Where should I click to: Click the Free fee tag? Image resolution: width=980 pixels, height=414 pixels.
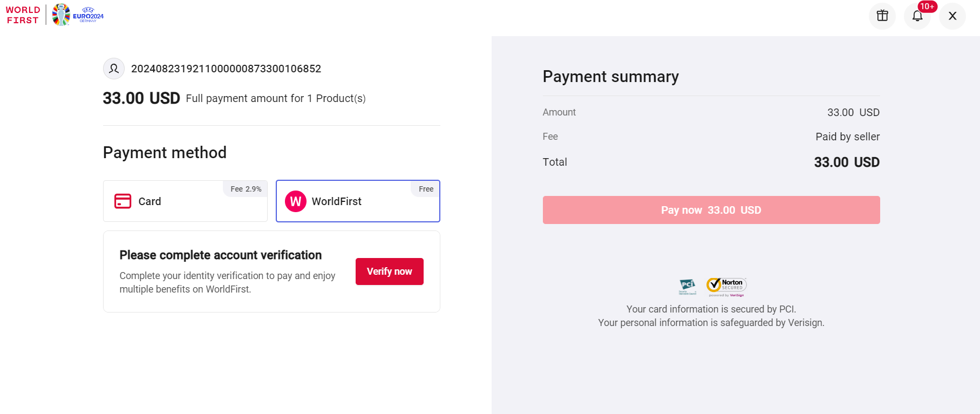(x=426, y=189)
